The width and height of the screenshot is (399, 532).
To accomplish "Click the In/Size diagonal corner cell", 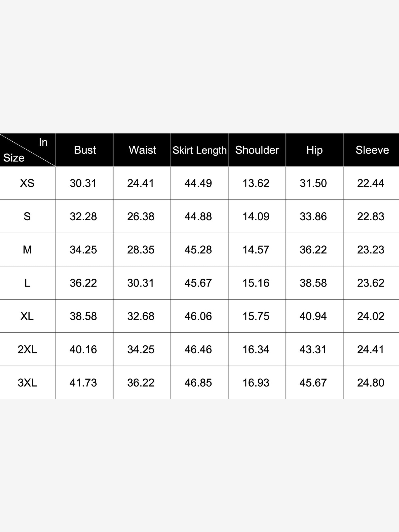I will tap(28, 150).
